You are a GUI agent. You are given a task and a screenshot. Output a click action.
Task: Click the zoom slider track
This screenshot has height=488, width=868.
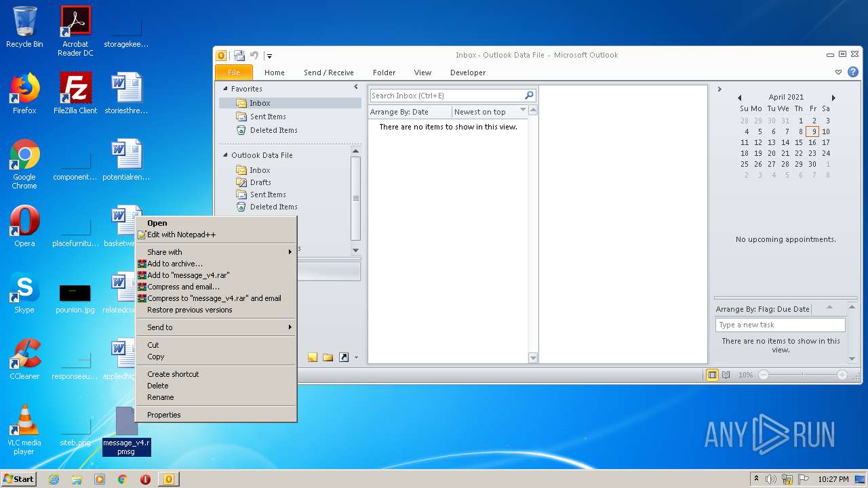click(x=803, y=375)
